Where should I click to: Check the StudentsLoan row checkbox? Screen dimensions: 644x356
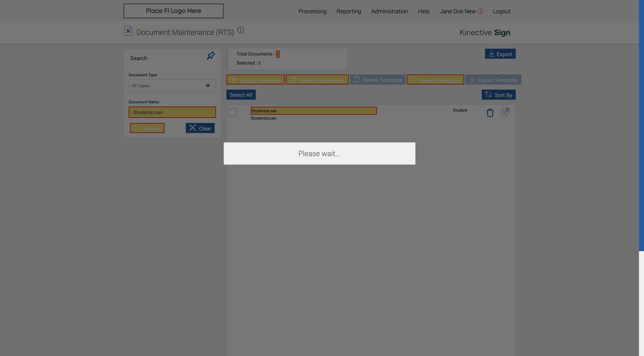pos(232,112)
